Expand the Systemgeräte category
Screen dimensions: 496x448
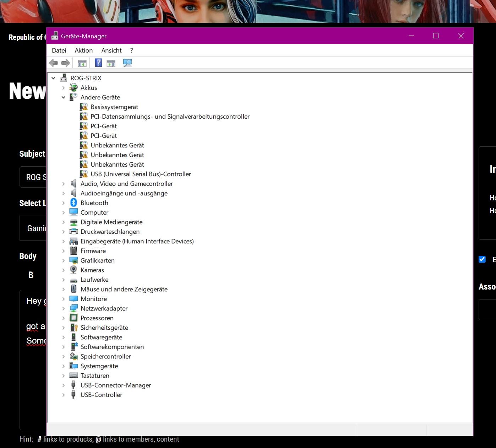(x=64, y=366)
